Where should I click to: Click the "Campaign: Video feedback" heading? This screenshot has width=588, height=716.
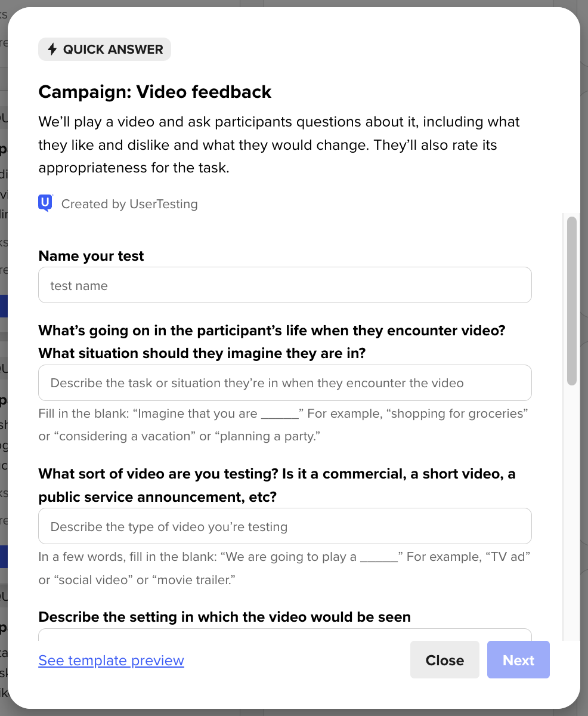155,92
